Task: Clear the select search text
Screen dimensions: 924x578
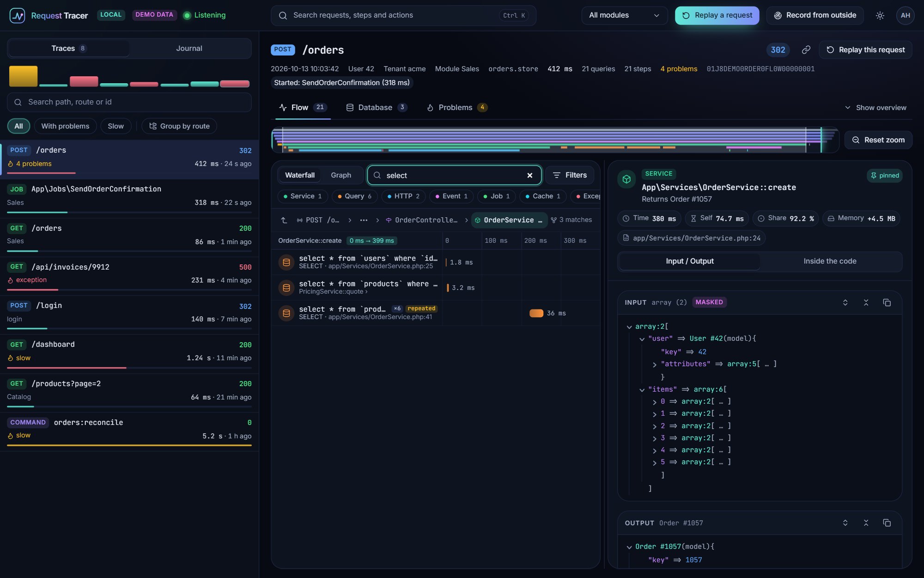Action: [x=529, y=175]
